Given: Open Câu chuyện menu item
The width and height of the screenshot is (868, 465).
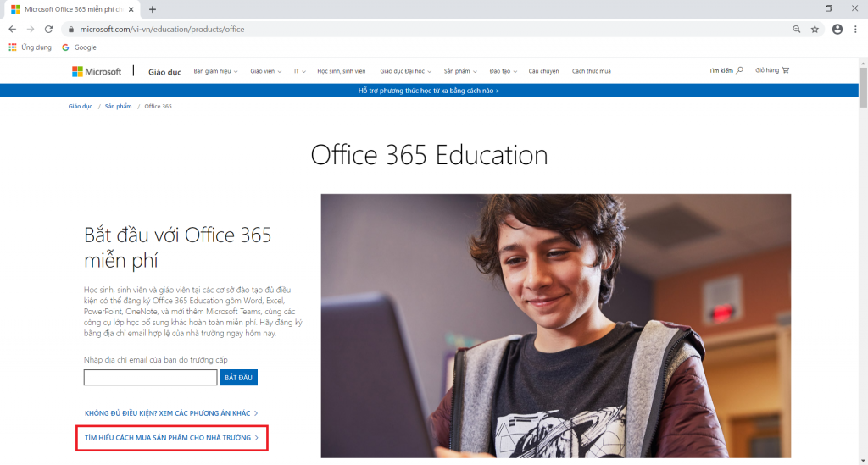Looking at the screenshot, I should (543, 71).
